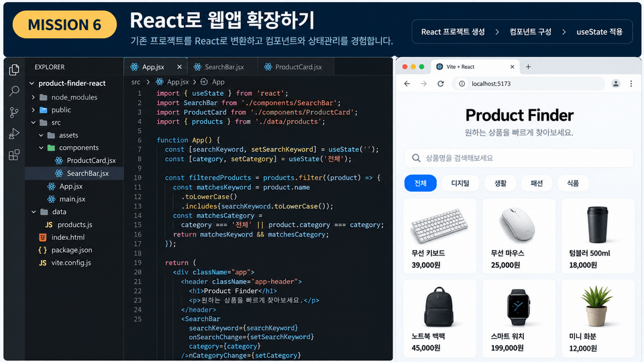Screen dimensions: 644x362
Task: Go back in the browser
Action: tap(407, 84)
